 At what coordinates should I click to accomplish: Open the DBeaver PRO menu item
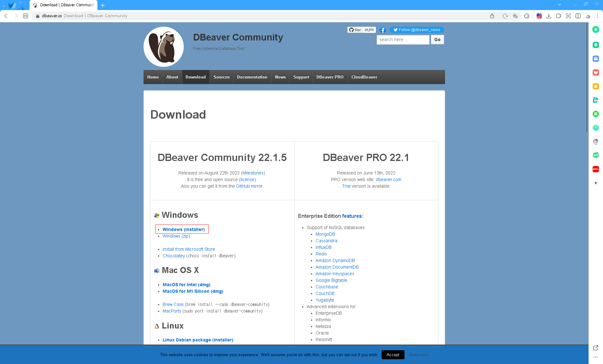[x=330, y=77]
